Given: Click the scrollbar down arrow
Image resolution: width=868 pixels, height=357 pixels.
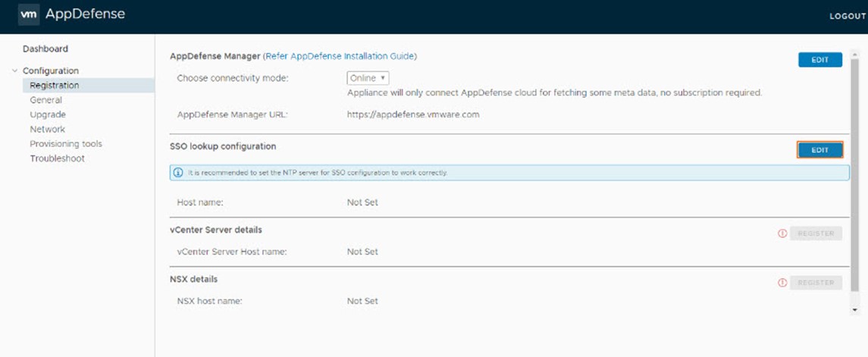Looking at the screenshot, I should click(x=854, y=310).
